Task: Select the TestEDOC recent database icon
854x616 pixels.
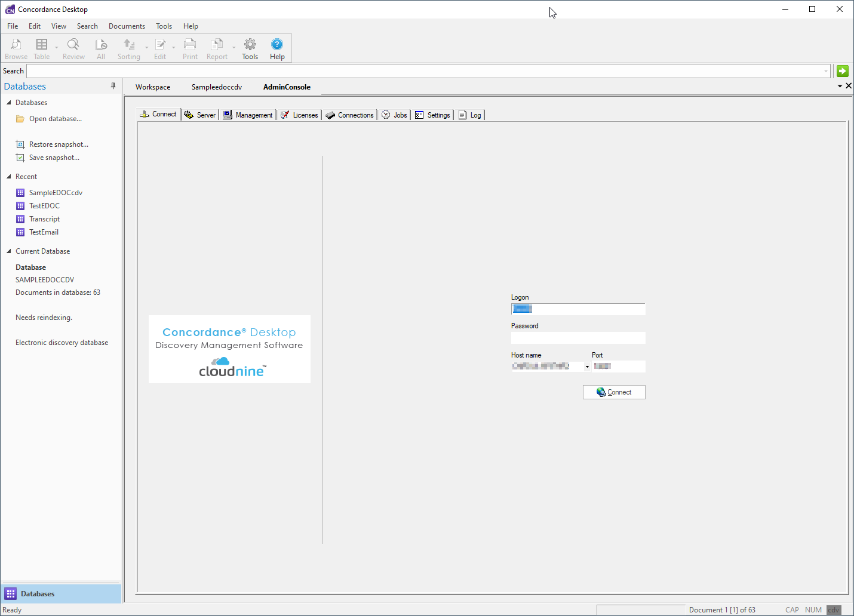Action: (x=20, y=206)
